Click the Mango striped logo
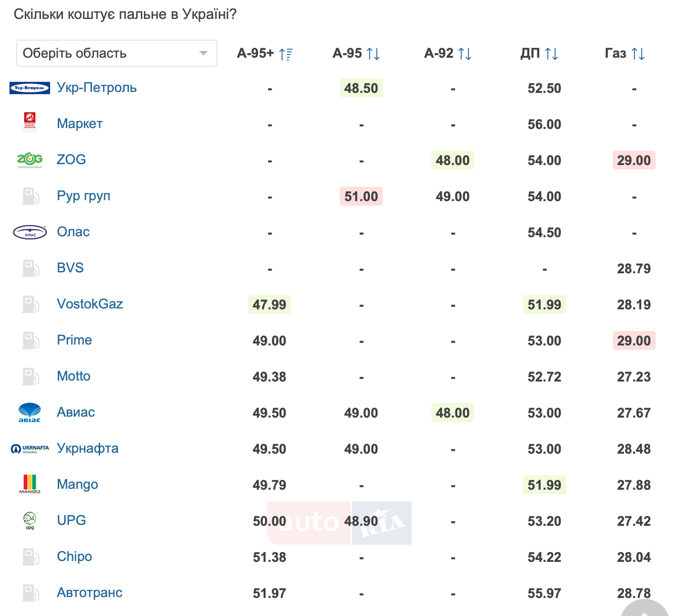 (30, 484)
